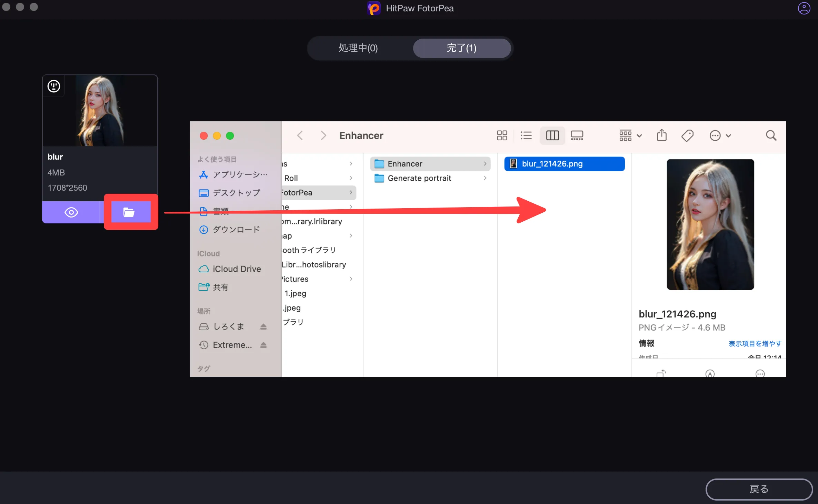Open the Finder more actions menu
This screenshot has width=818, height=504.
tap(720, 135)
